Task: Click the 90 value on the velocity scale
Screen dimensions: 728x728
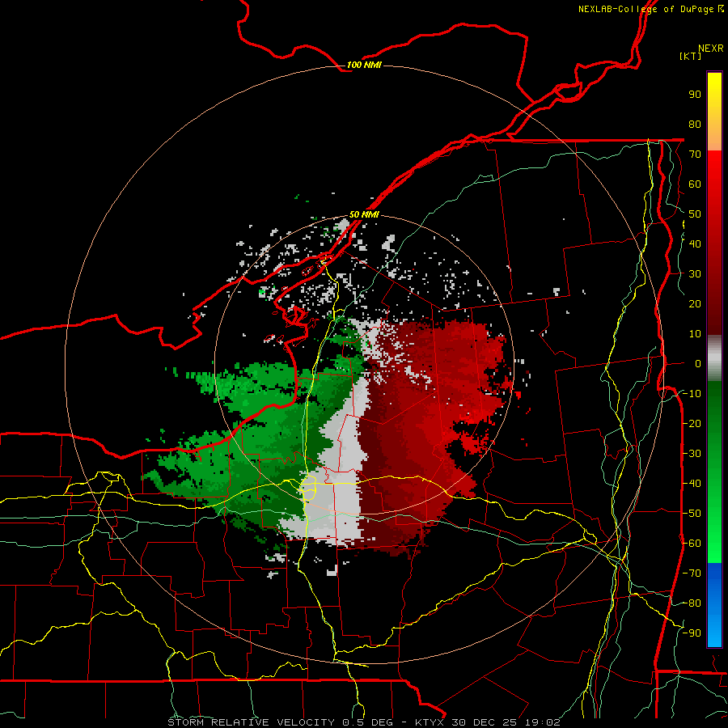Action: [695, 95]
